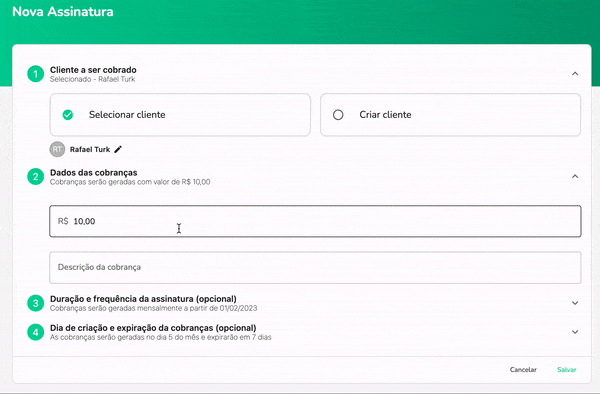Click the Descrição da cobrança input field
The height and width of the screenshot is (394, 600).
pyautogui.click(x=315, y=267)
